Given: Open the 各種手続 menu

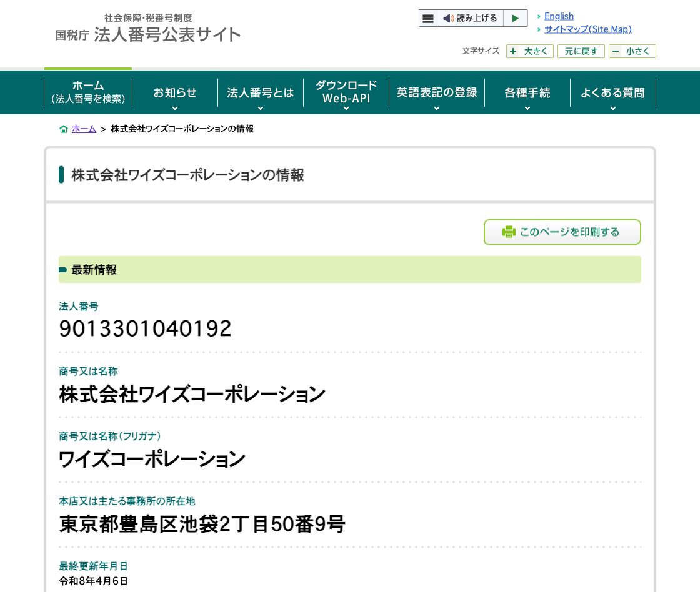Looking at the screenshot, I should coord(527,92).
